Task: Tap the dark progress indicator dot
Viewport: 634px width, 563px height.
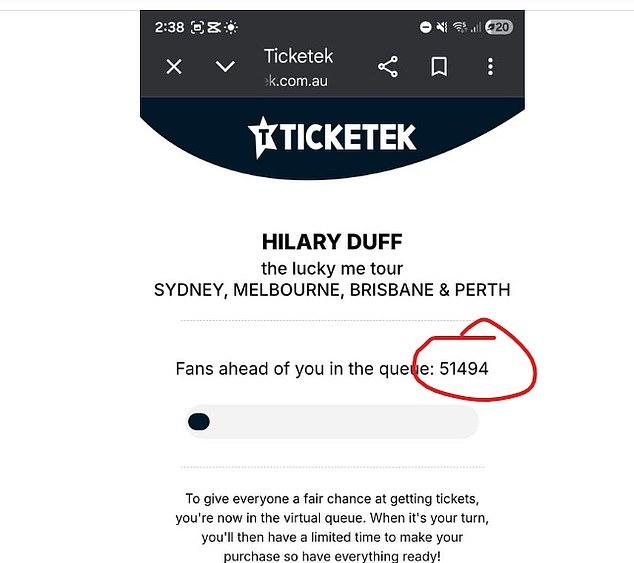Action: (x=198, y=422)
